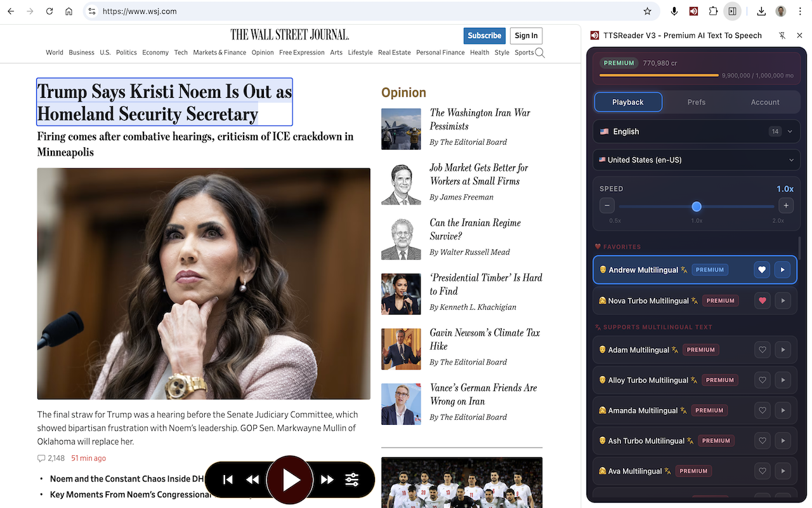Viewport: 812px width, 508px height.
Task: Activate the microphone icon in the address bar
Action: click(x=674, y=11)
